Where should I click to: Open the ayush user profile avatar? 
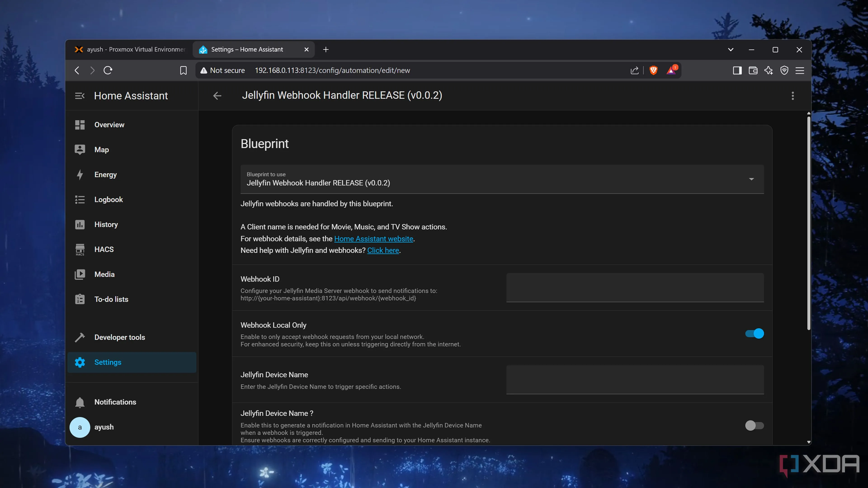pyautogui.click(x=80, y=427)
